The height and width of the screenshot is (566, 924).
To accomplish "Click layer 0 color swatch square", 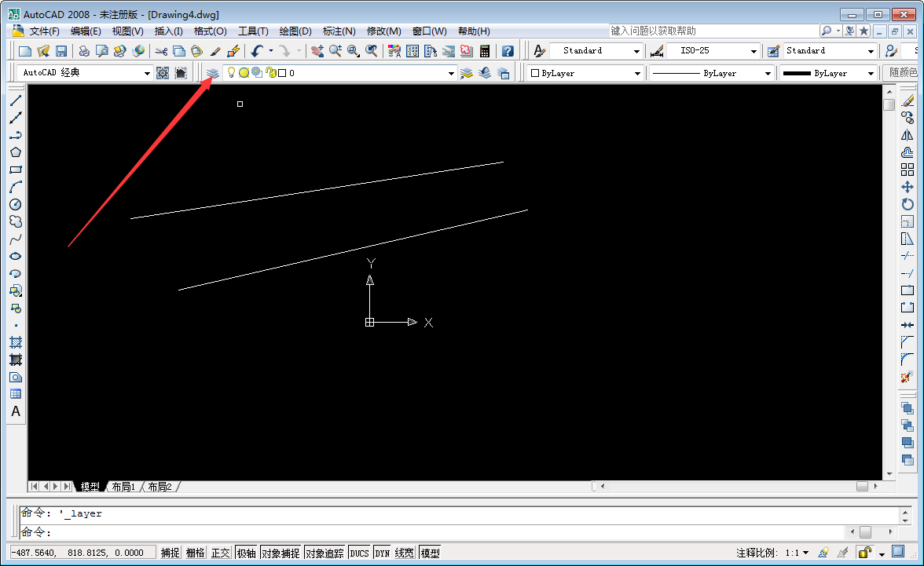I will (x=283, y=72).
